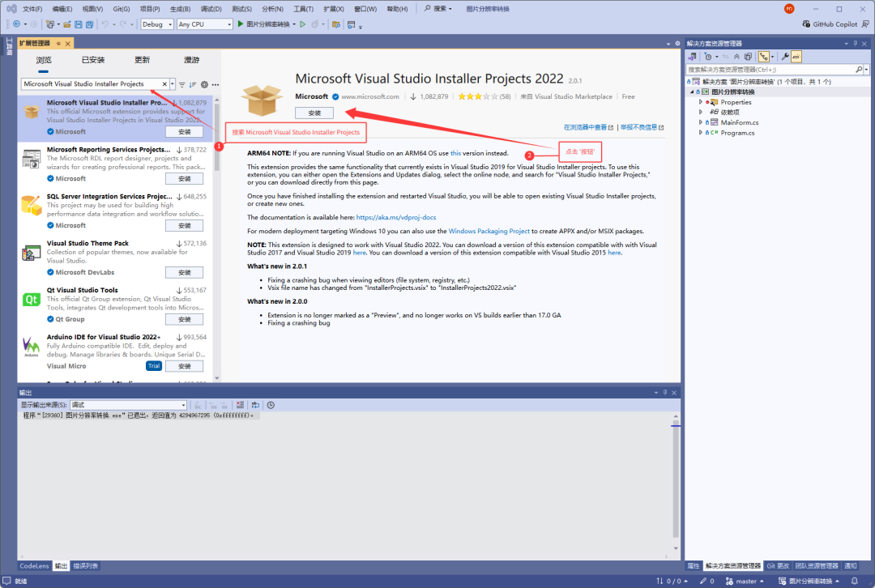Click the filter icon in Extension Manager
This screenshot has height=588, width=875.
[182, 85]
